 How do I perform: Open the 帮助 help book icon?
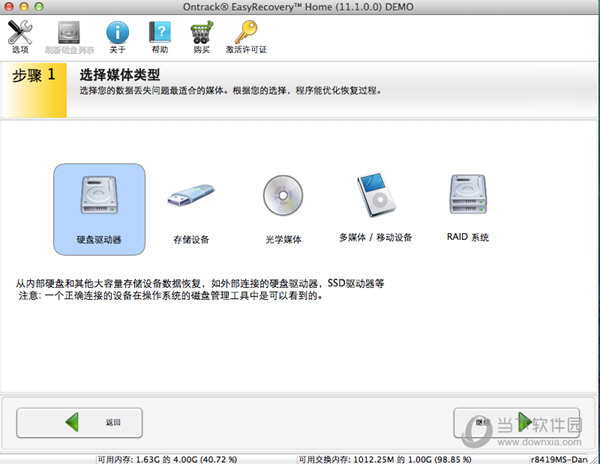pos(160,37)
